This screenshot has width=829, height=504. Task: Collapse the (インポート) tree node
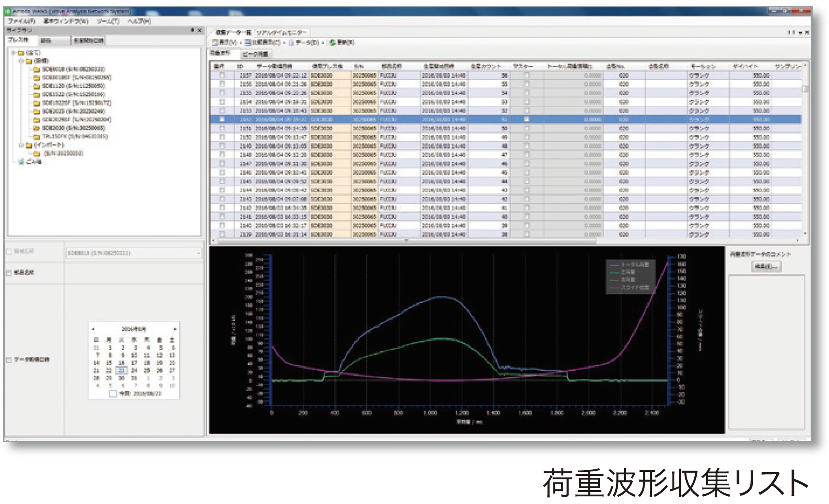pyautogui.click(x=22, y=145)
